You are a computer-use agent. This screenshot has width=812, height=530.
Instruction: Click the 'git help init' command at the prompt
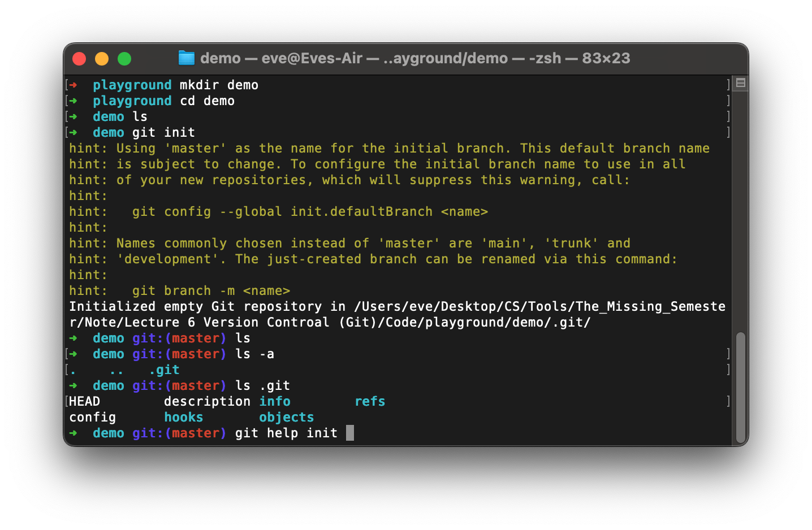pyautogui.click(x=285, y=433)
